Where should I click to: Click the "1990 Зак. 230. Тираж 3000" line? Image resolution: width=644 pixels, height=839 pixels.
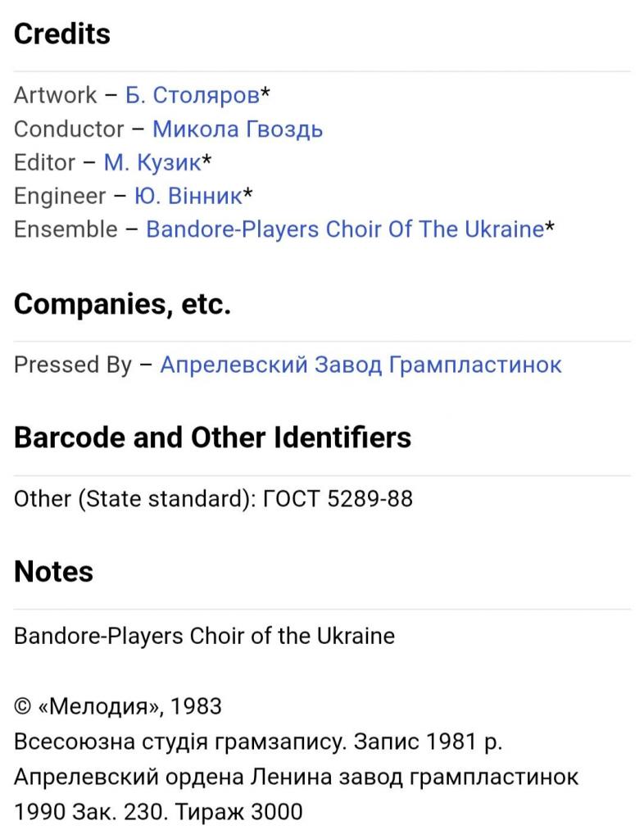[158, 812]
